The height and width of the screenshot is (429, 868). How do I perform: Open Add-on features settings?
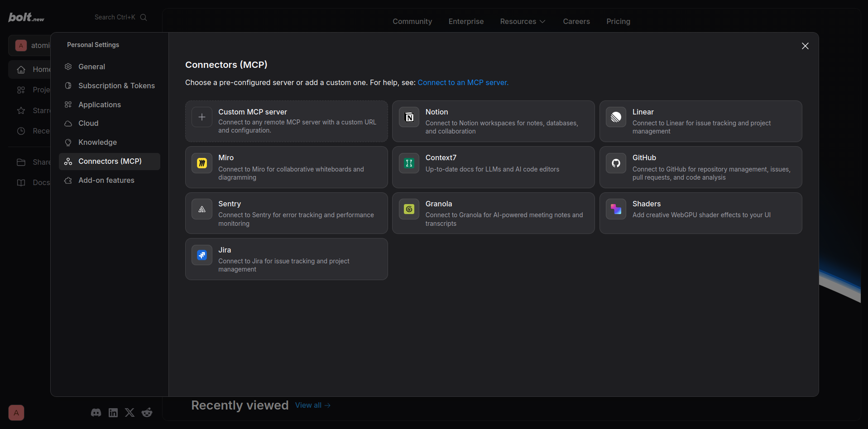click(x=110, y=180)
